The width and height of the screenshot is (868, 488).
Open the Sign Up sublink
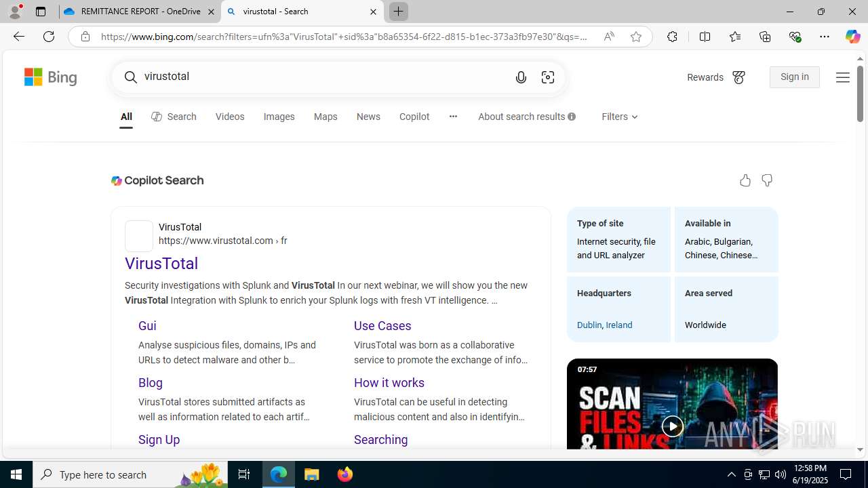[x=159, y=440]
